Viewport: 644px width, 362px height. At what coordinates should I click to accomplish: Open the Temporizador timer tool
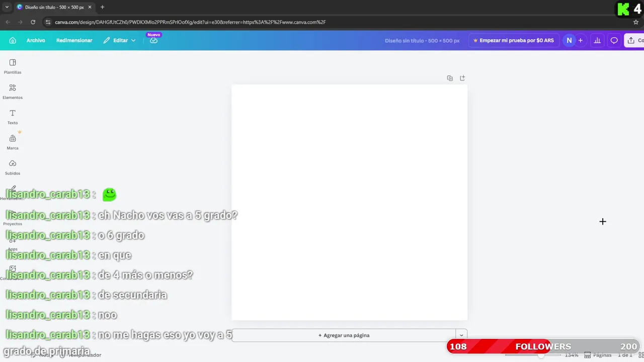coord(80,355)
